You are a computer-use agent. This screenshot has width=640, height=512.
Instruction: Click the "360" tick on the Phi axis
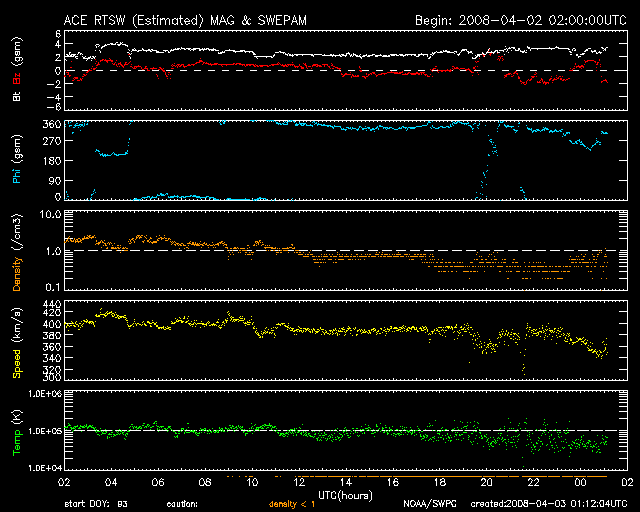(52, 125)
